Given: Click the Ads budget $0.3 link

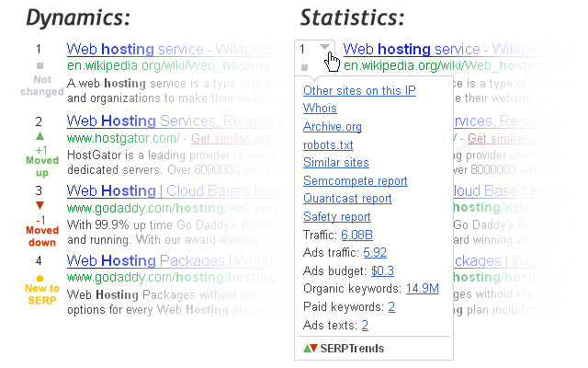Looking at the screenshot, I should click(x=382, y=270).
